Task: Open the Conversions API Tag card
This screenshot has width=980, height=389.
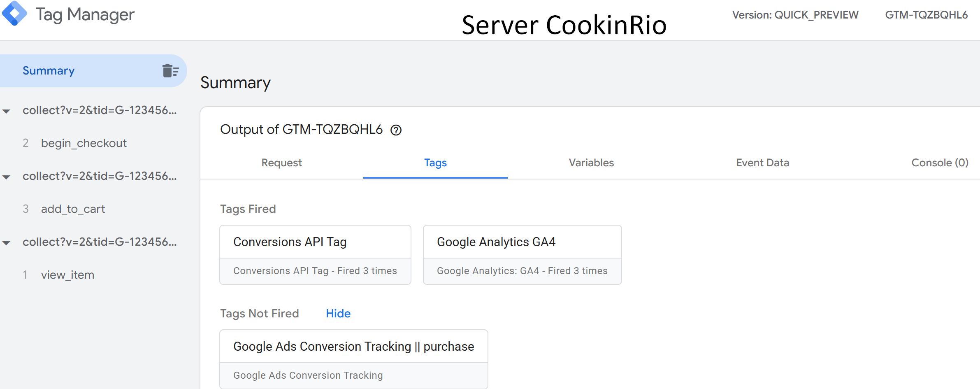Action: (315, 254)
